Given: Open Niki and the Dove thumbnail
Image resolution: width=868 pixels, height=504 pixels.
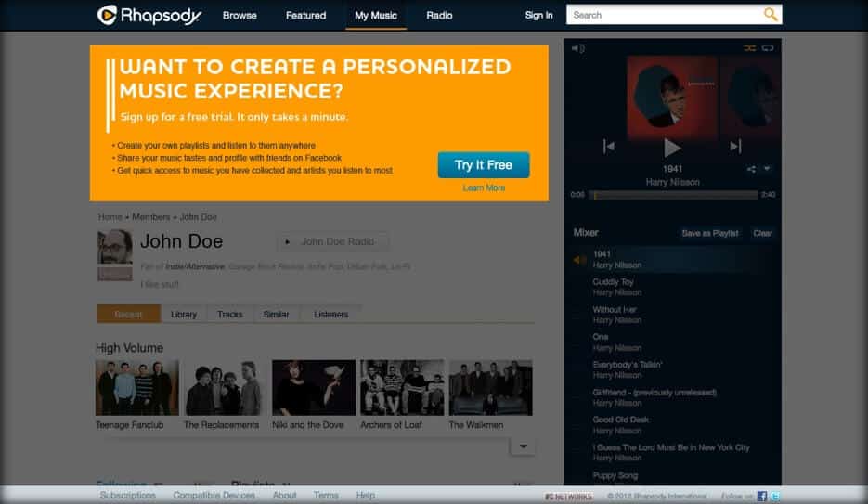Looking at the screenshot, I should [x=314, y=388].
